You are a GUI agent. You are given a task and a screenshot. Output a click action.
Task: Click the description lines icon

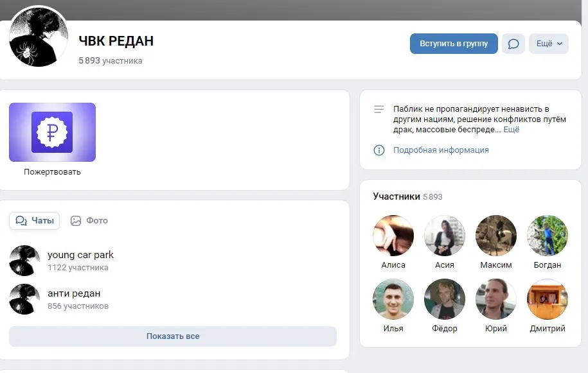[379, 109]
